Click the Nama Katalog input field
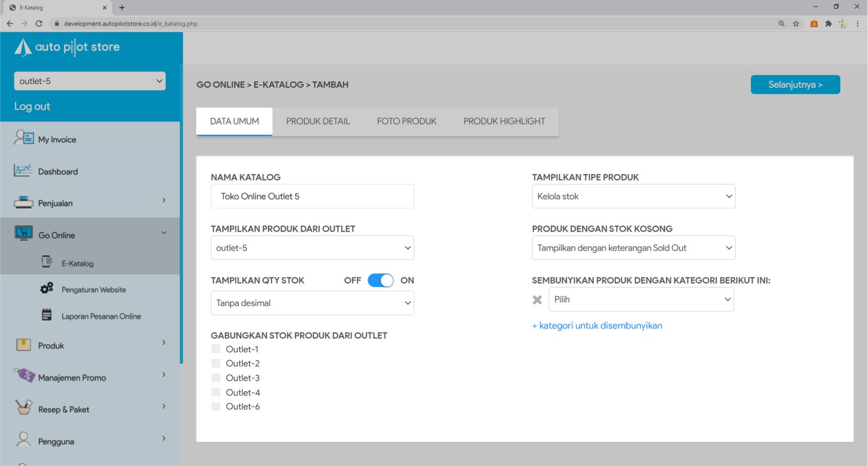The image size is (868, 466). [312, 196]
